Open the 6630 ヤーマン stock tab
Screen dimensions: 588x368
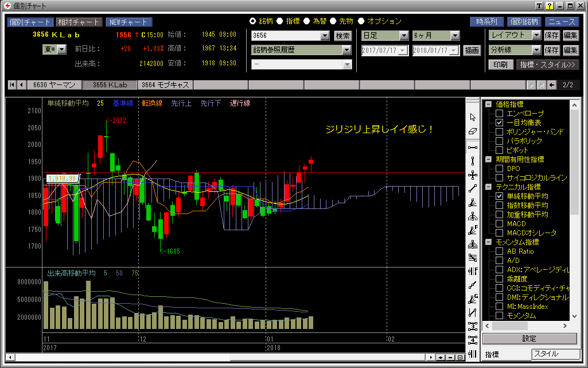54,85
